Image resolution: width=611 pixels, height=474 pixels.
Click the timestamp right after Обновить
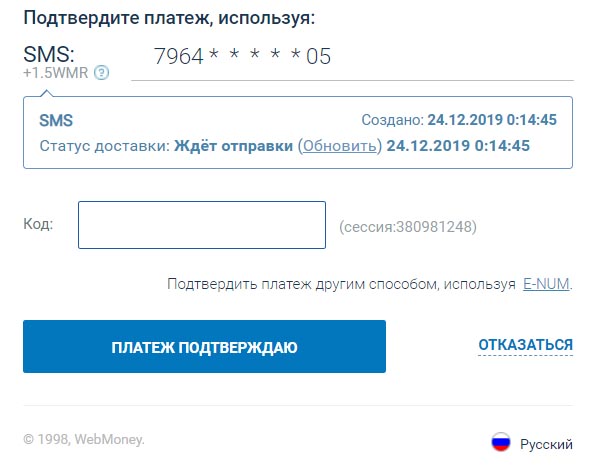tap(457, 145)
